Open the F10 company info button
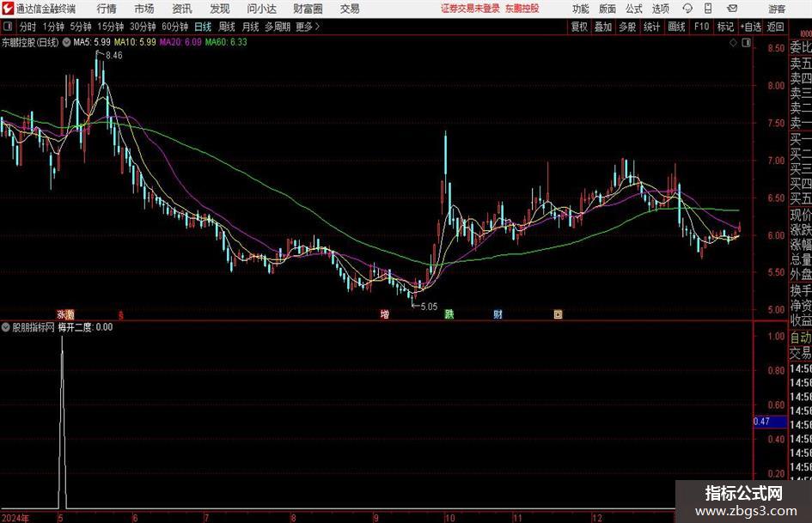 (701, 27)
